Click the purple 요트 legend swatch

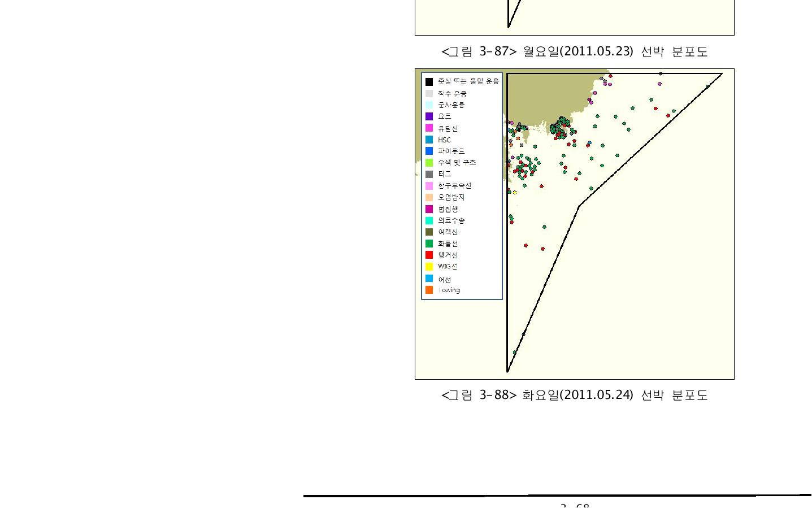click(x=429, y=116)
